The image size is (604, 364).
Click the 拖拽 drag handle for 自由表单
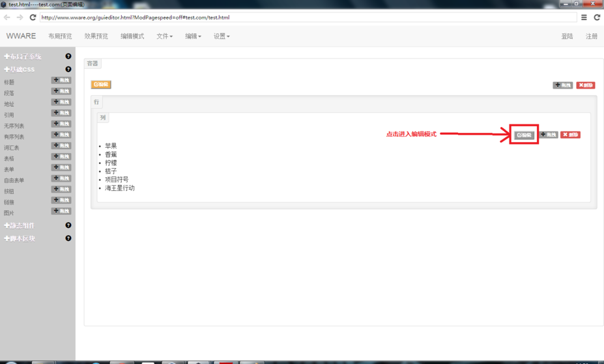pyautogui.click(x=61, y=178)
